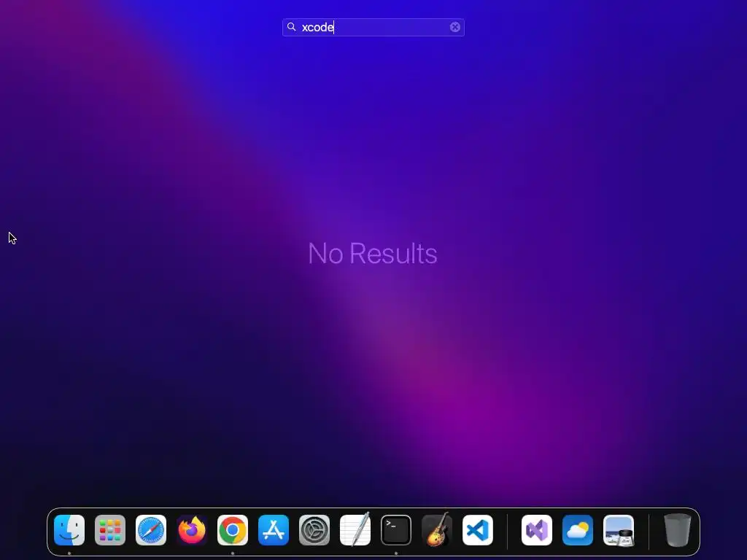The image size is (747, 560).
Task: Focus the Launchpad search field
Action: 373,27
